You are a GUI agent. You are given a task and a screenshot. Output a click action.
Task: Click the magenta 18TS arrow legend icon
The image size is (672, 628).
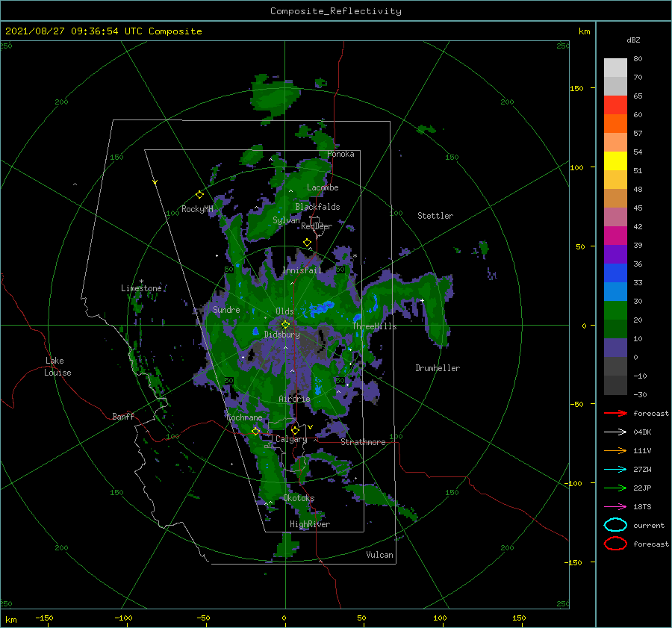click(x=615, y=507)
